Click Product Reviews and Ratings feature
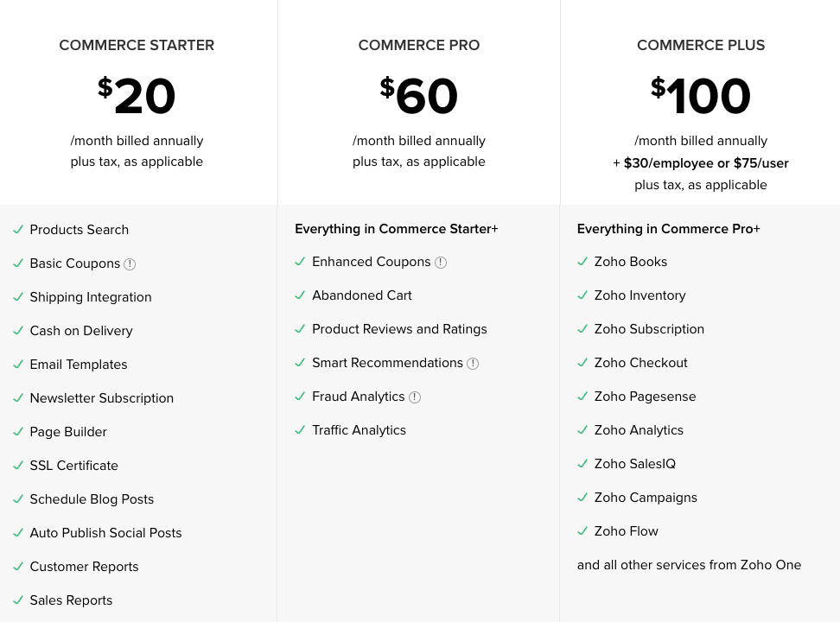 (x=399, y=329)
